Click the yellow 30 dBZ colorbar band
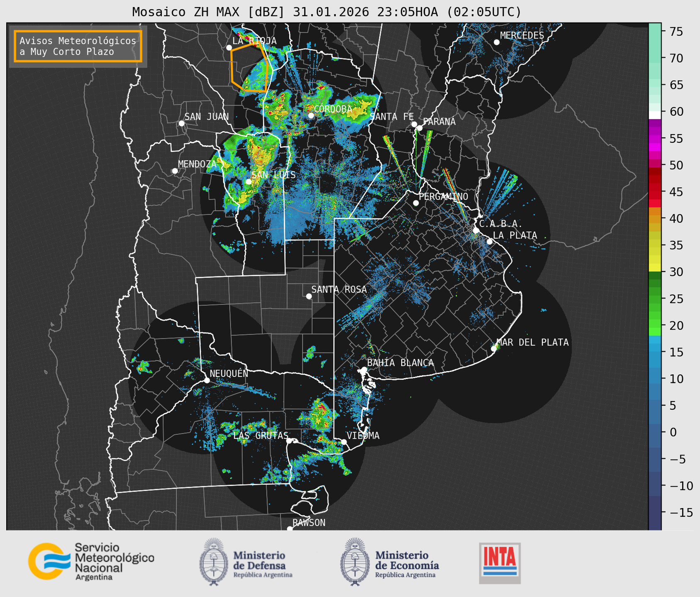 [654, 267]
